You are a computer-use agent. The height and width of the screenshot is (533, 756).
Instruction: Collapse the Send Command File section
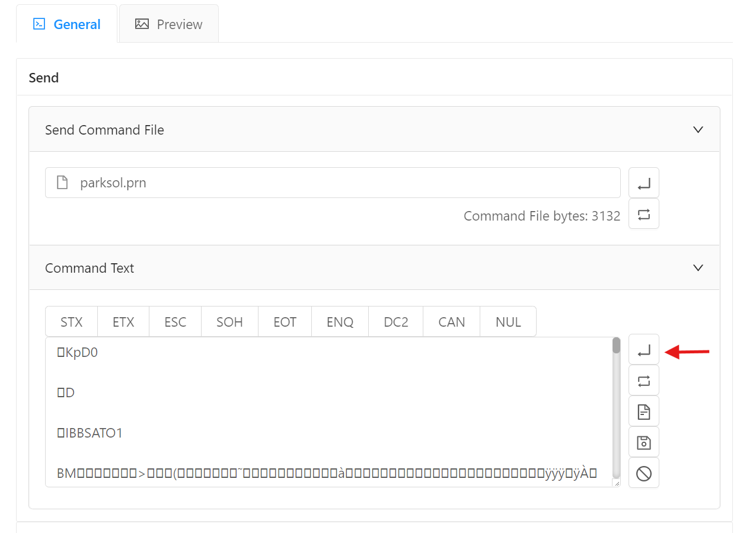pos(698,130)
